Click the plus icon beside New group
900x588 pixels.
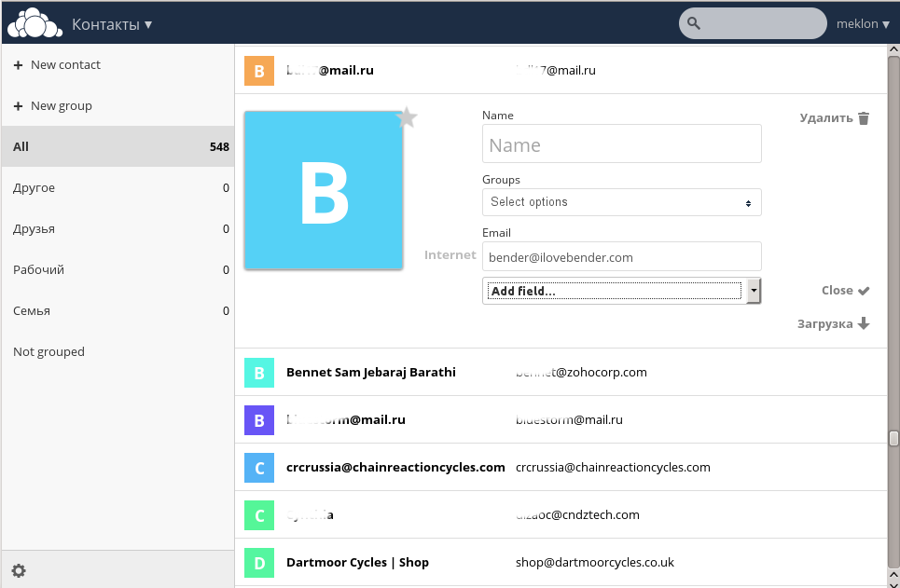tap(18, 105)
